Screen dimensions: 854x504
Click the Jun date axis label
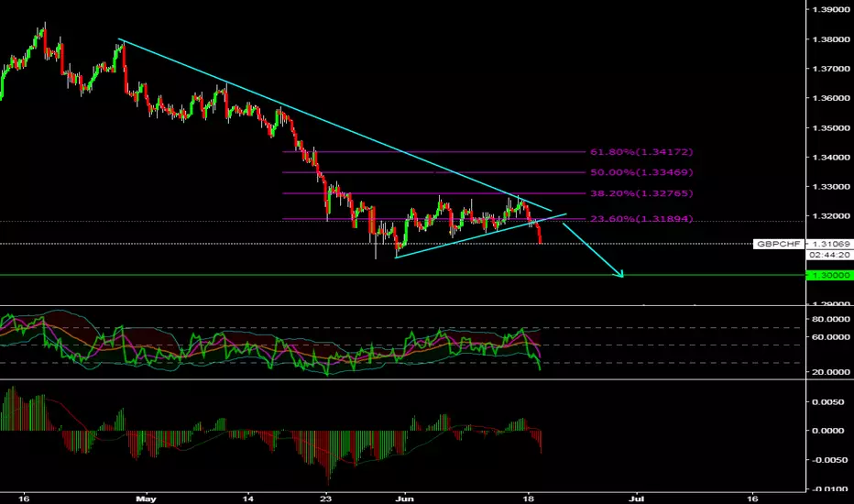click(405, 499)
